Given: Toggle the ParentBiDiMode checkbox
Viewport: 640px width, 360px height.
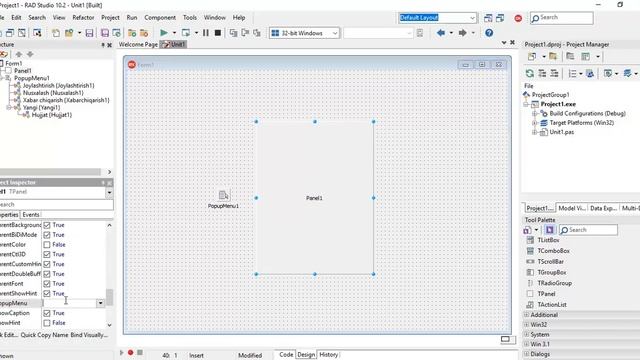Looking at the screenshot, I should pyautogui.click(x=47, y=235).
